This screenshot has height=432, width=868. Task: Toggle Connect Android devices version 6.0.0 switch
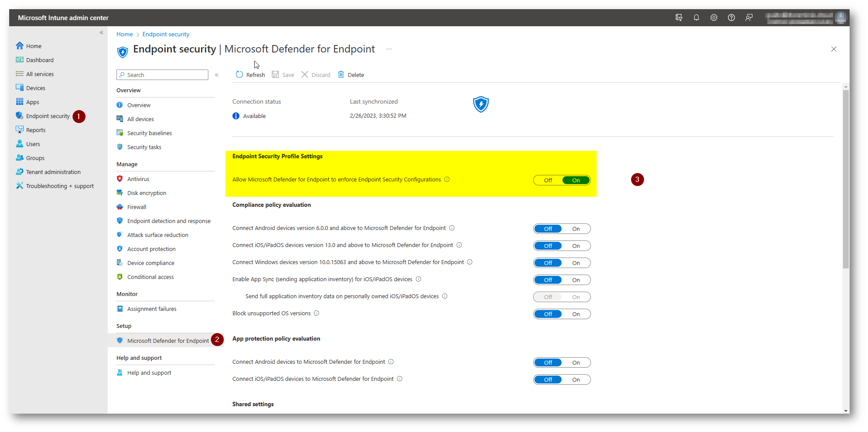pos(562,229)
